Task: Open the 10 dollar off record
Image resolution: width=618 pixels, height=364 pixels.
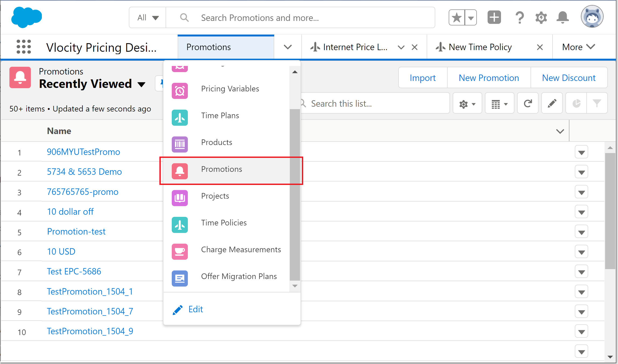Action: tap(70, 211)
